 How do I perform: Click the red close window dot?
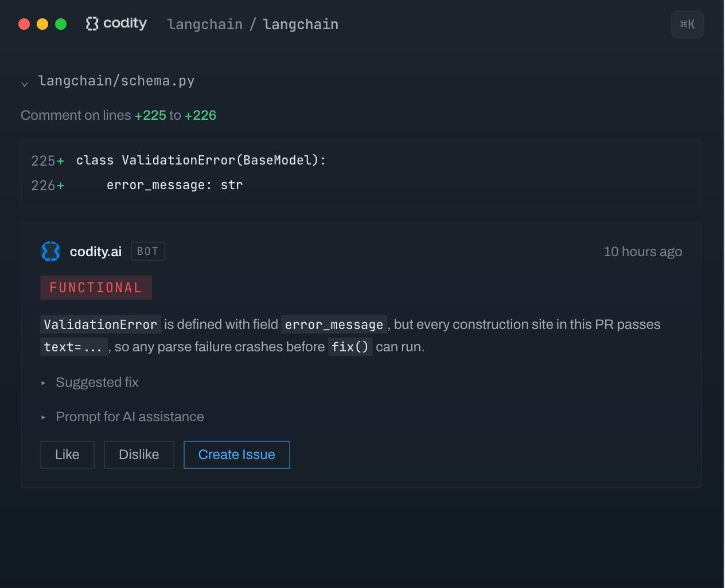pyautogui.click(x=24, y=24)
